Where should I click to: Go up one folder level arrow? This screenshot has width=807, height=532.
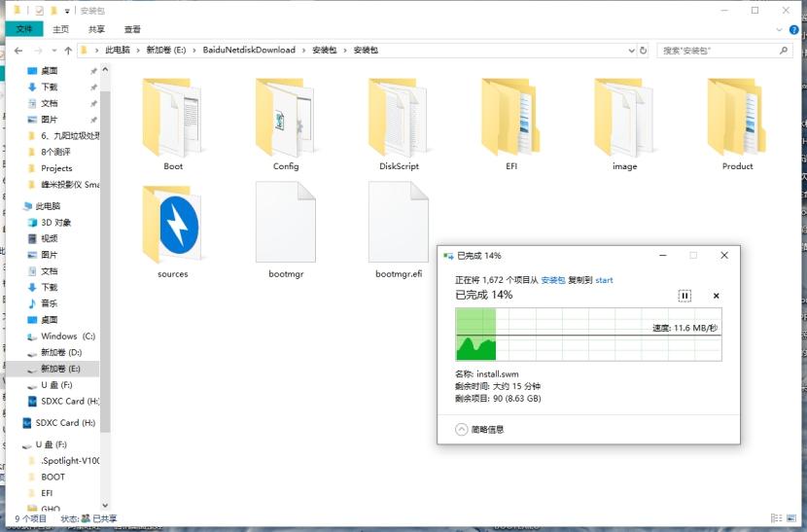click(68, 51)
